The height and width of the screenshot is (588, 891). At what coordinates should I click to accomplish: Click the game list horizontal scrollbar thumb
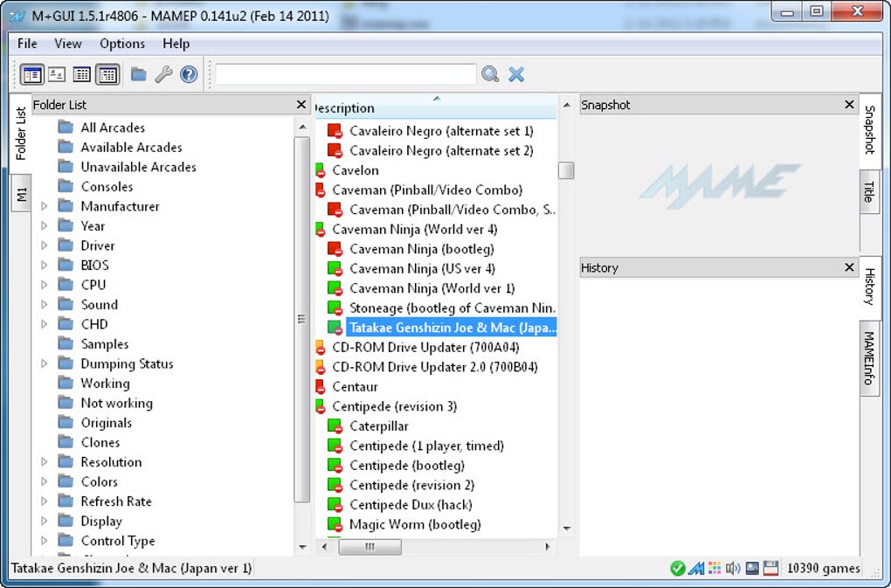coord(370,547)
